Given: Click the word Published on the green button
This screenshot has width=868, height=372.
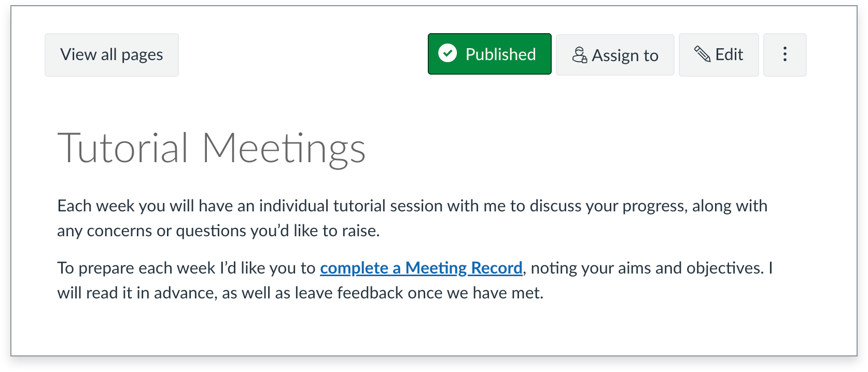Looking at the screenshot, I should tap(500, 54).
